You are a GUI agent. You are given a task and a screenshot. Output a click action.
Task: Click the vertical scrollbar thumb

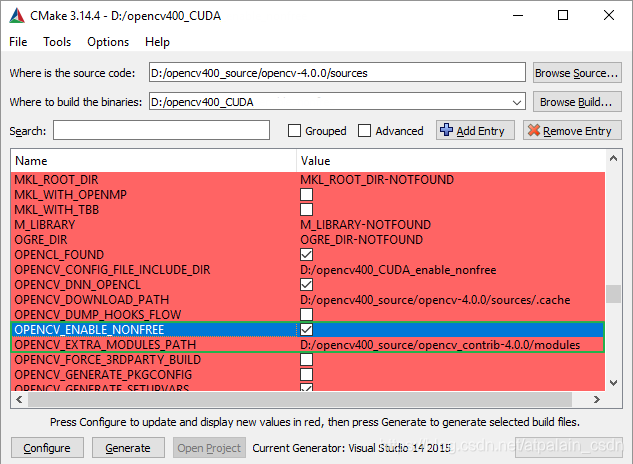613,294
